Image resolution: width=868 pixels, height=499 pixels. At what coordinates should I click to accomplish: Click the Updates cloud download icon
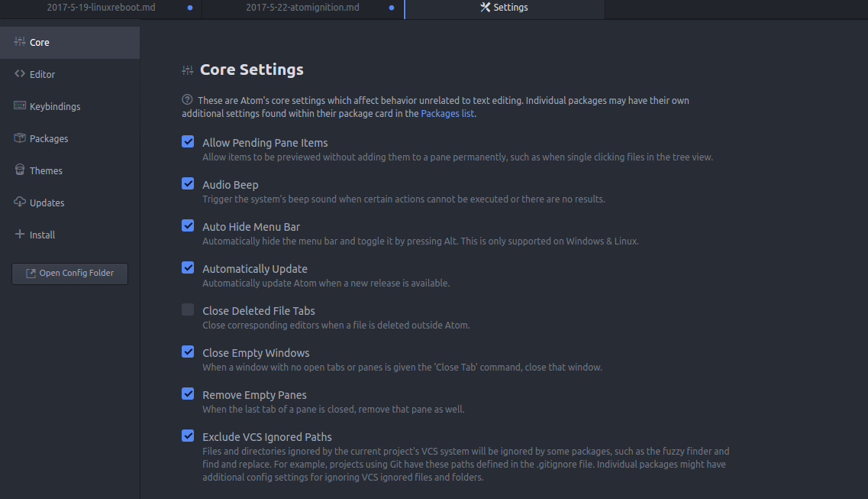point(20,202)
